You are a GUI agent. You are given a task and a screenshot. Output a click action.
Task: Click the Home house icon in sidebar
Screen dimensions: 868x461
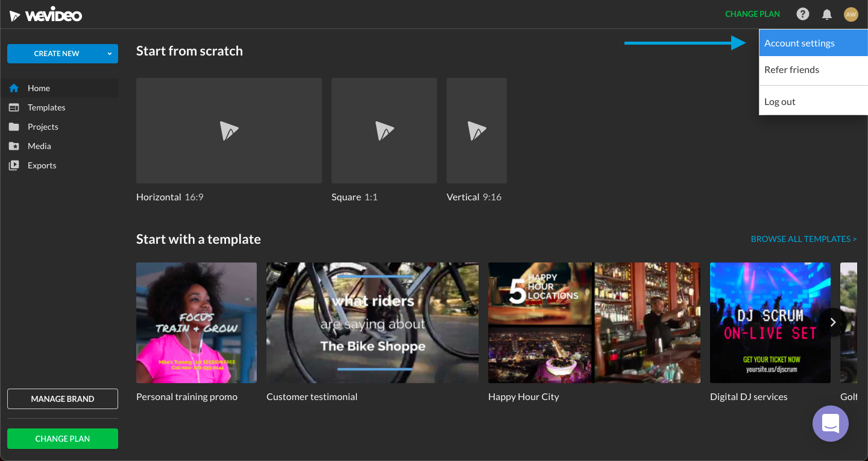click(14, 88)
